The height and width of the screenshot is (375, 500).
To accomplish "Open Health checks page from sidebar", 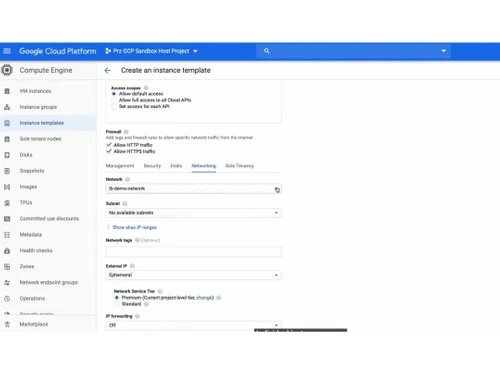I will click(x=36, y=251).
